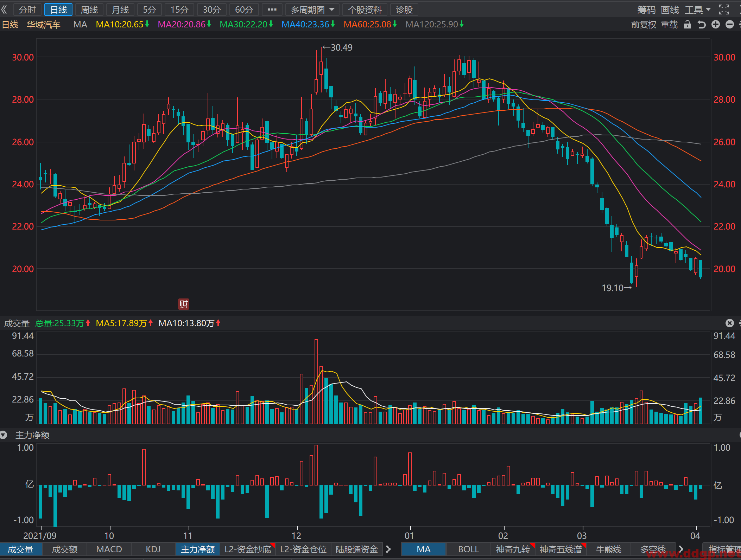Open 个股资料 stock info
Image resolution: width=741 pixels, height=560 pixels.
point(365,9)
